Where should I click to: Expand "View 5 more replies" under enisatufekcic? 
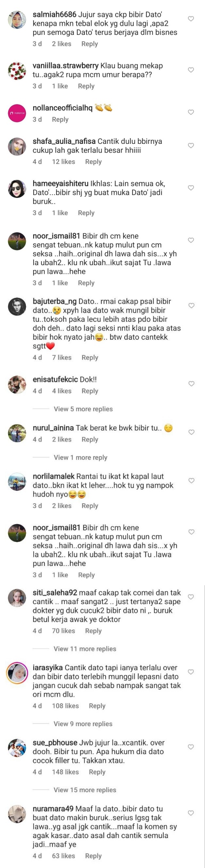pos(83,409)
